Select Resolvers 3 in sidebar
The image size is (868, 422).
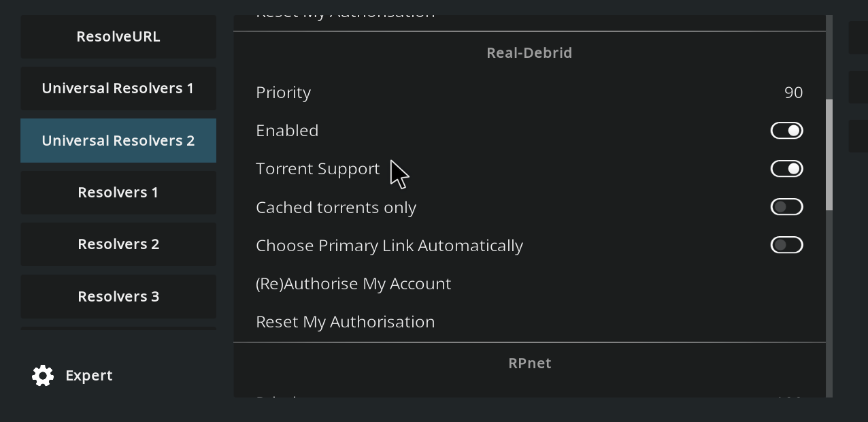pos(118,297)
